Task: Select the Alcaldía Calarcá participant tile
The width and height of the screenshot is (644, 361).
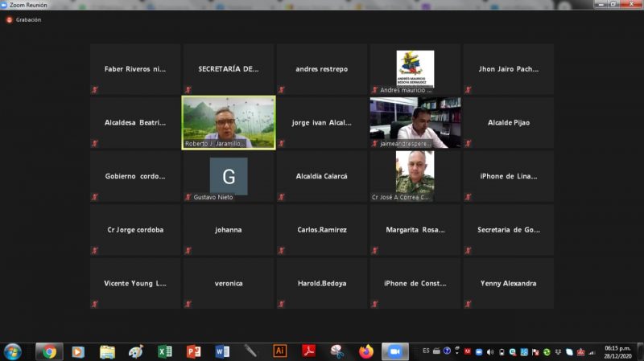Action: pyautogui.click(x=321, y=176)
